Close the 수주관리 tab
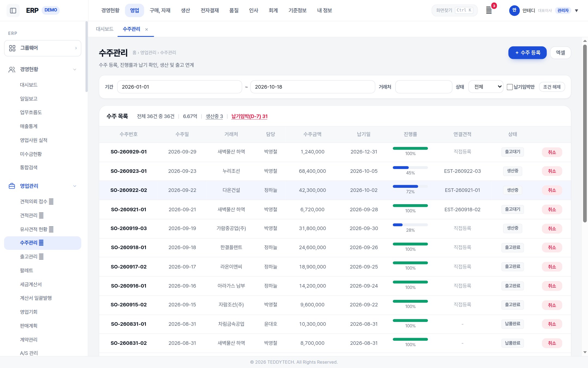The height and width of the screenshot is (368, 588). pyautogui.click(x=146, y=29)
